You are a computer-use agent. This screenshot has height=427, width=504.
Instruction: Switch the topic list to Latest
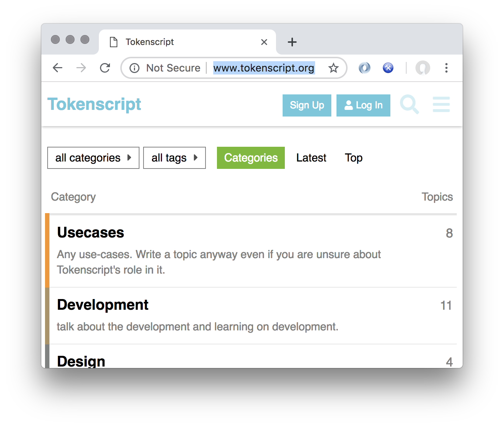click(x=311, y=158)
